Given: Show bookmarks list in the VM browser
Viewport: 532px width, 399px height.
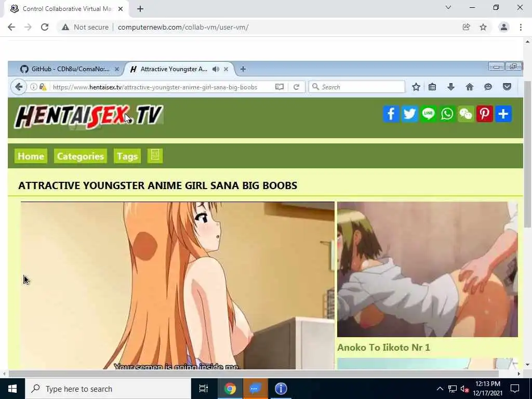Looking at the screenshot, I should point(432,87).
